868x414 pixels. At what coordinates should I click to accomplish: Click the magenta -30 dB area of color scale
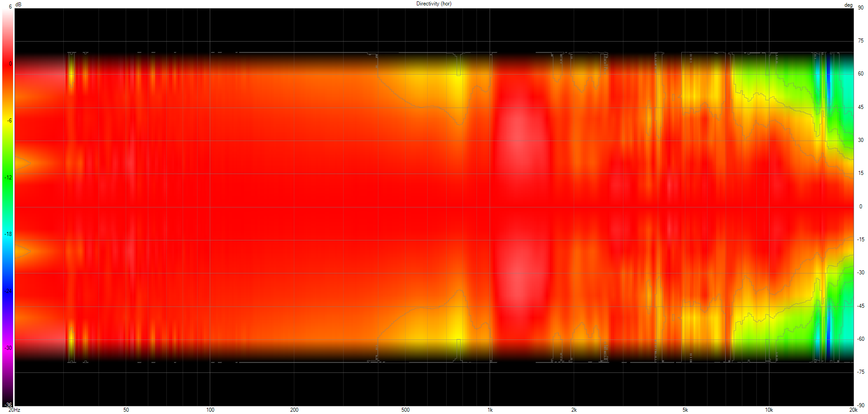pyautogui.click(x=8, y=348)
